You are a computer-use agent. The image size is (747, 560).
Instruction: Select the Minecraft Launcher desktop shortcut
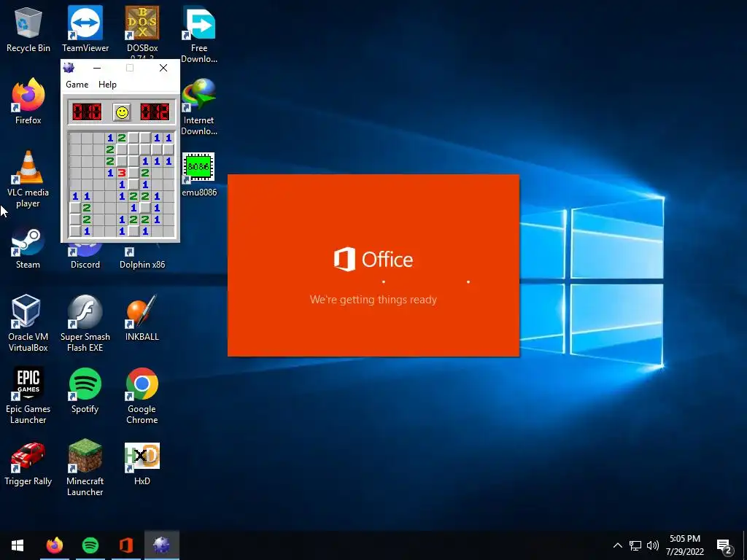point(85,467)
